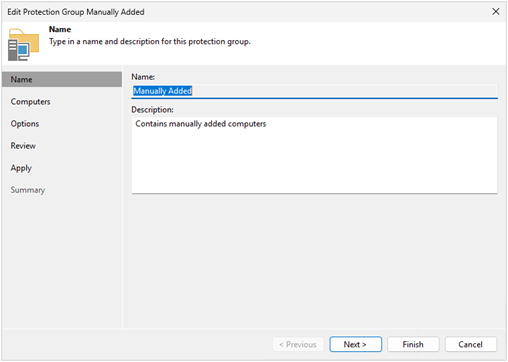Click the 'Description:' label
Screen dimensions: 508x362
152,110
